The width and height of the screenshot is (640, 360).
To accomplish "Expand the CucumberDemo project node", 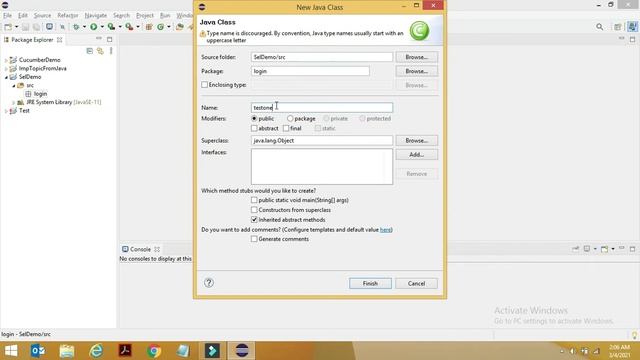I will 6,60.
